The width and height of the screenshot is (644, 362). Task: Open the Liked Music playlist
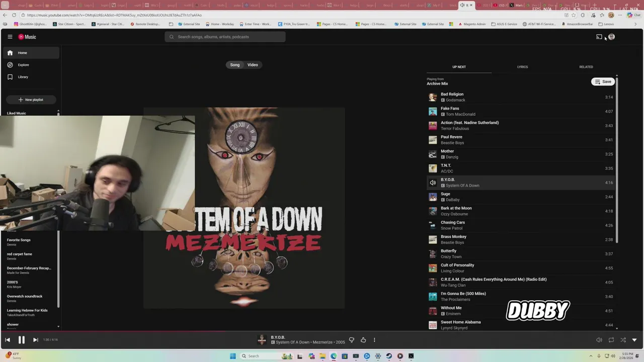coord(17,113)
